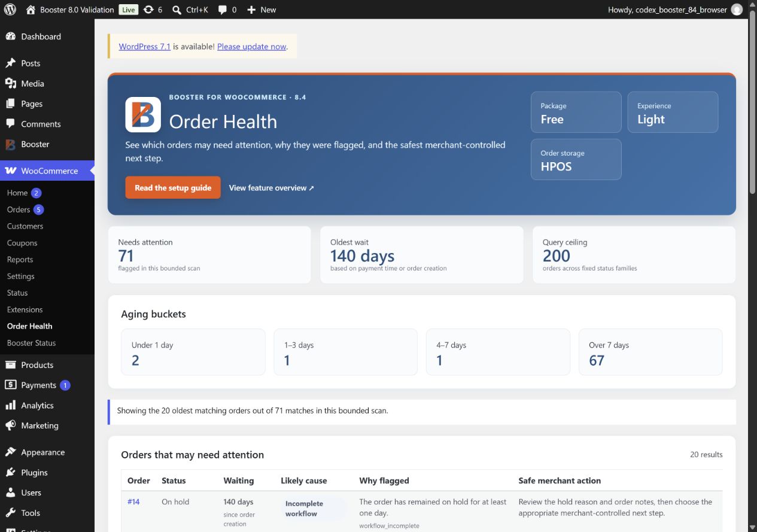757x532 pixels.
Task: Click the Marketing megaphone icon
Action: pyautogui.click(x=10, y=425)
